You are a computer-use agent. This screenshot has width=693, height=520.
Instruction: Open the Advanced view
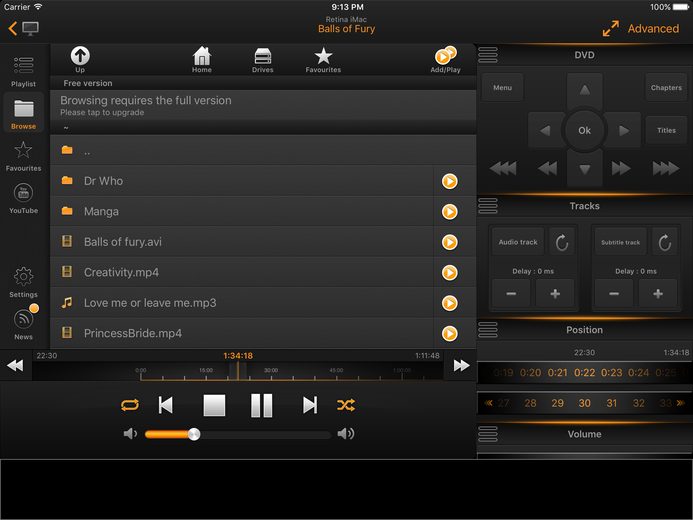(653, 29)
